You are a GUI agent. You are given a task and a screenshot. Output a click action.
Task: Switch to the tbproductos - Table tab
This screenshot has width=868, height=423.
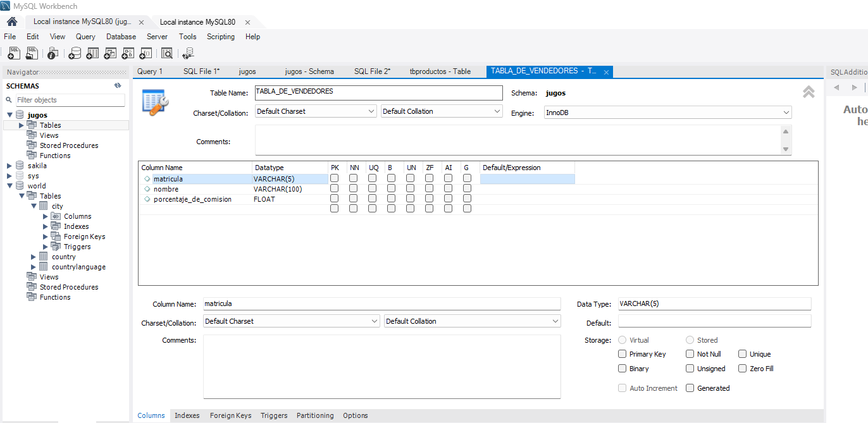pyautogui.click(x=440, y=71)
